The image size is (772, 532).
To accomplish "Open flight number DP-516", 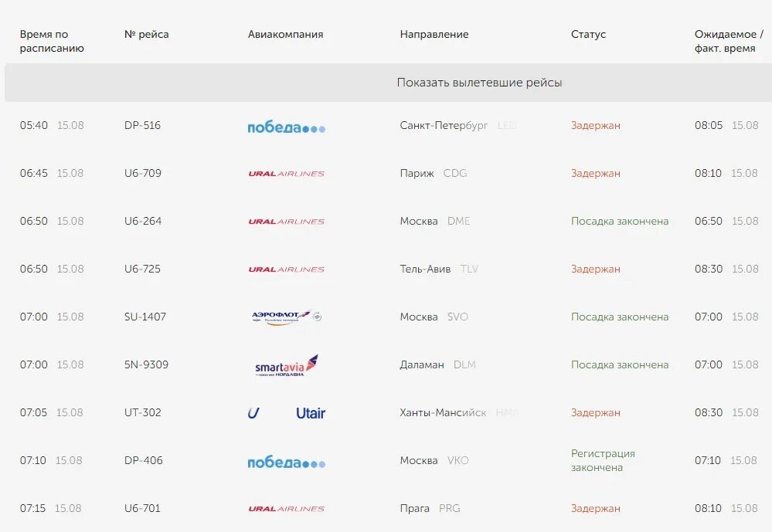I will coord(142,126).
